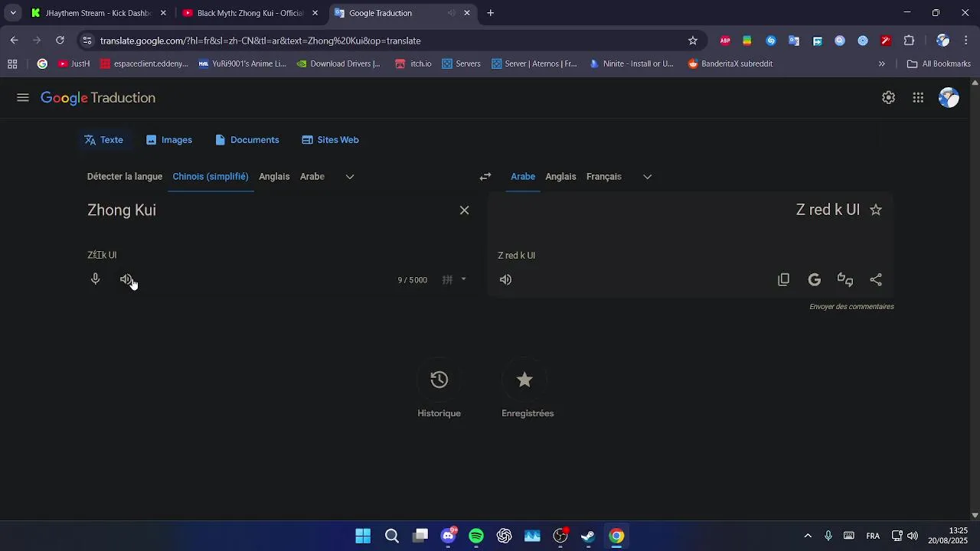Screen dimensions: 980x551
Task: Switch to Documents translation mode
Action: tap(247, 140)
